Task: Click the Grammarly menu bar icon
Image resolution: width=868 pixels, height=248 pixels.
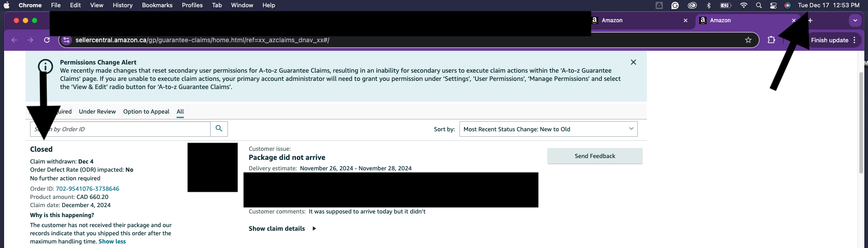Action: [675, 5]
